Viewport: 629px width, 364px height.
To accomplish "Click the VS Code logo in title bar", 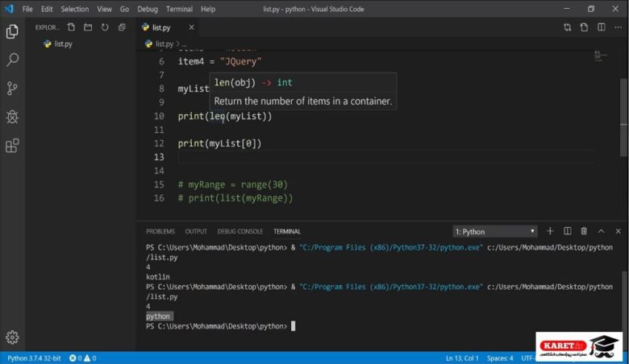I will [9, 8].
